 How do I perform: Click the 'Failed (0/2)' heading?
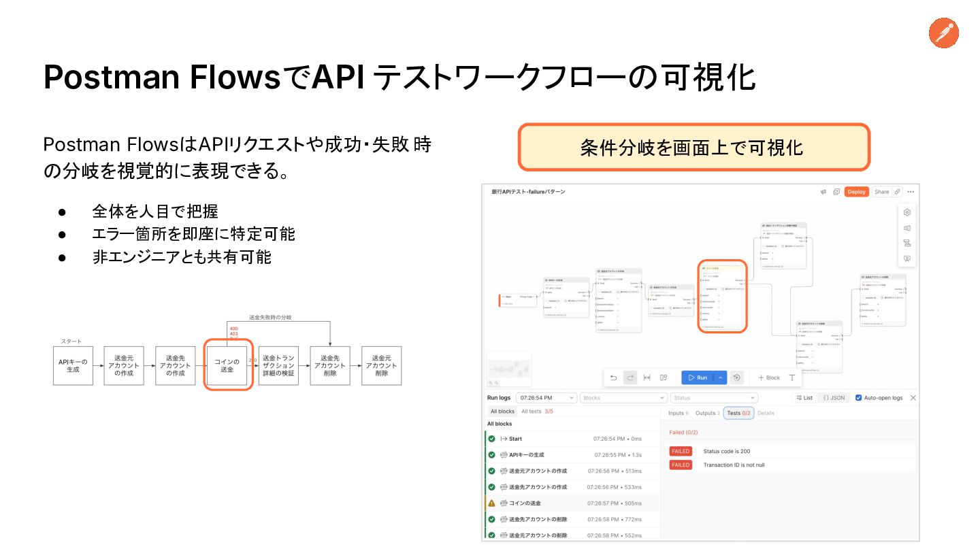[683, 432]
